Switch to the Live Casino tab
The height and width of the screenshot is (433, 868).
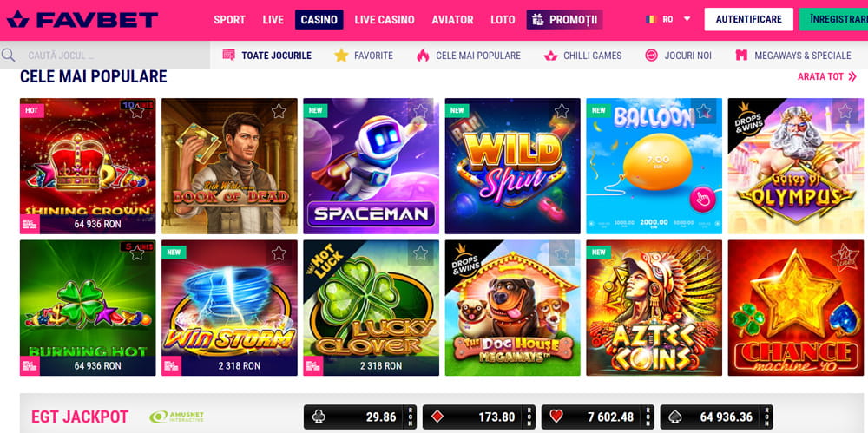(x=385, y=20)
